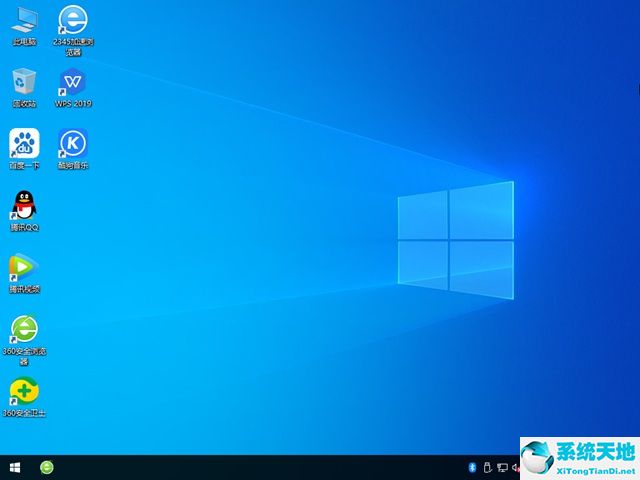The width and height of the screenshot is (640, 480).
Task: Click the Windows logo on the wallpaper
Action: tap(456, 239)
